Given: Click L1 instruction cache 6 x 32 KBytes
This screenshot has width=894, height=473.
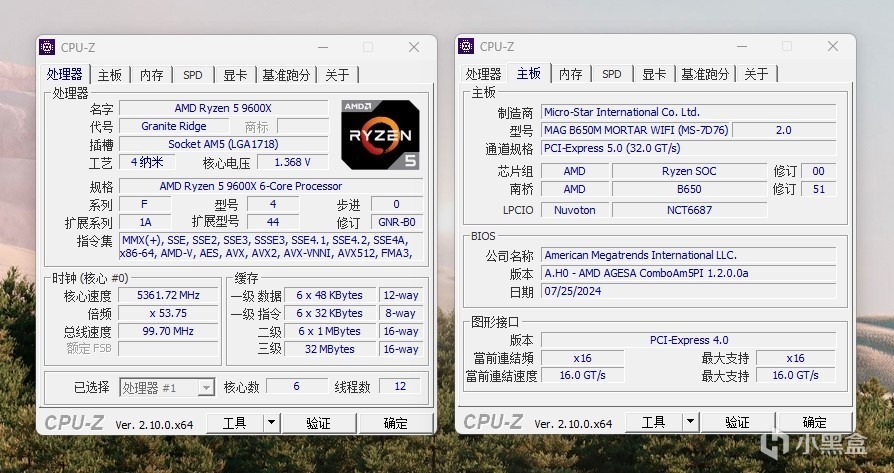Looking at the screenshot, I should [330, 313].
